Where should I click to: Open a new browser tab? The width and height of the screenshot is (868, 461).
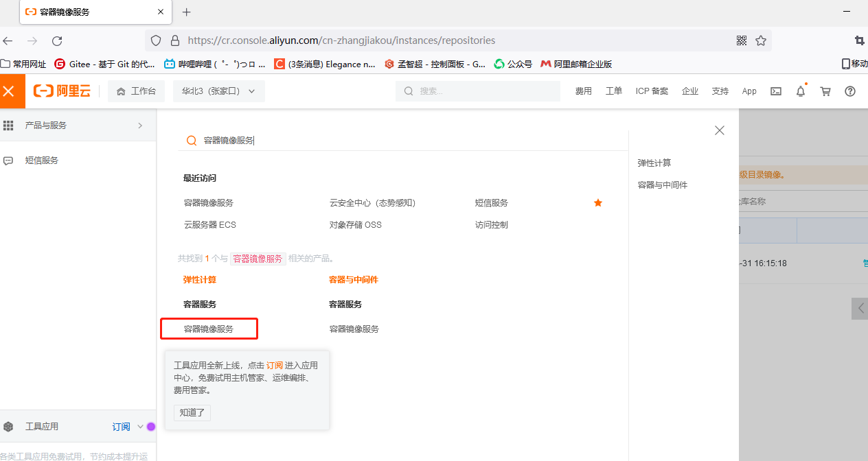(186, 12)
